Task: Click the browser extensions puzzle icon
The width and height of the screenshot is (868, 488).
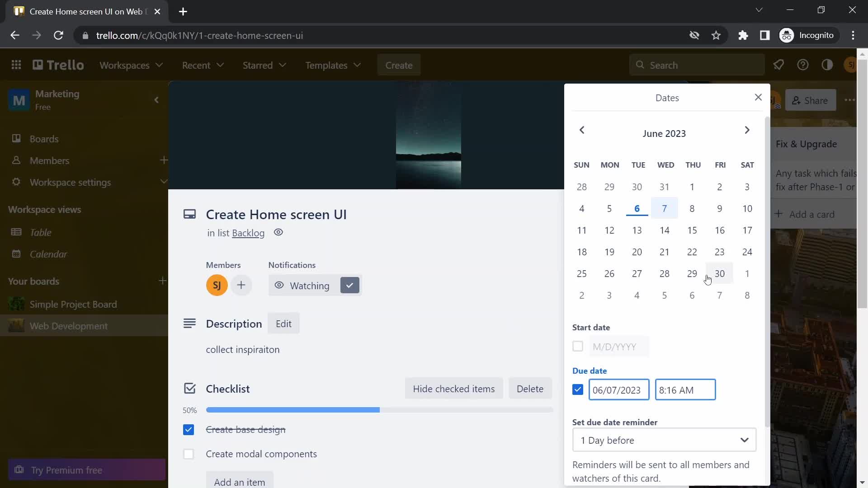Action: [x=743, y=35]
